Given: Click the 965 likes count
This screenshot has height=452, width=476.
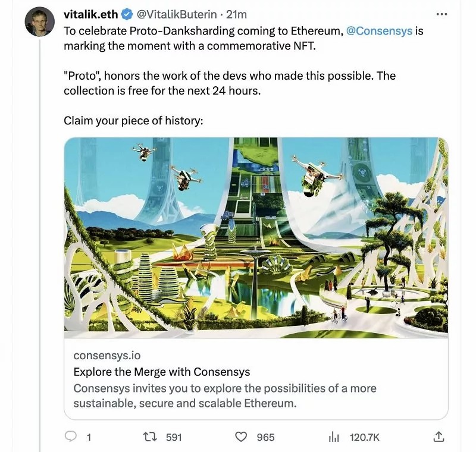Looking at the screenshot, I should [x=265, y=437].
